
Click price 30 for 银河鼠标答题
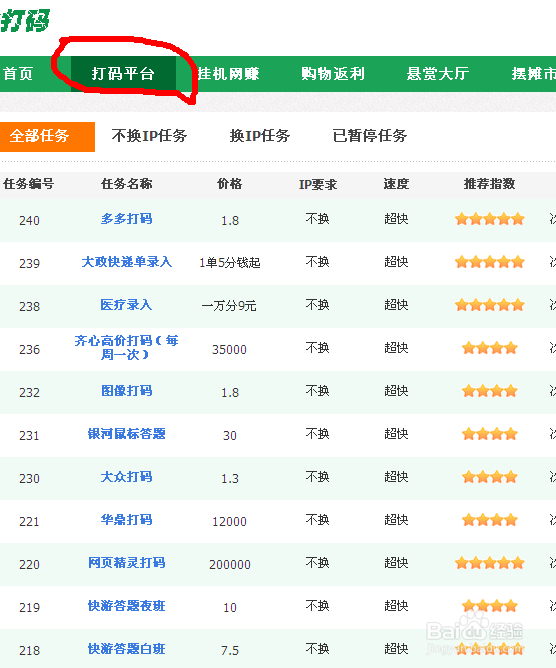[x=230, y=435]
